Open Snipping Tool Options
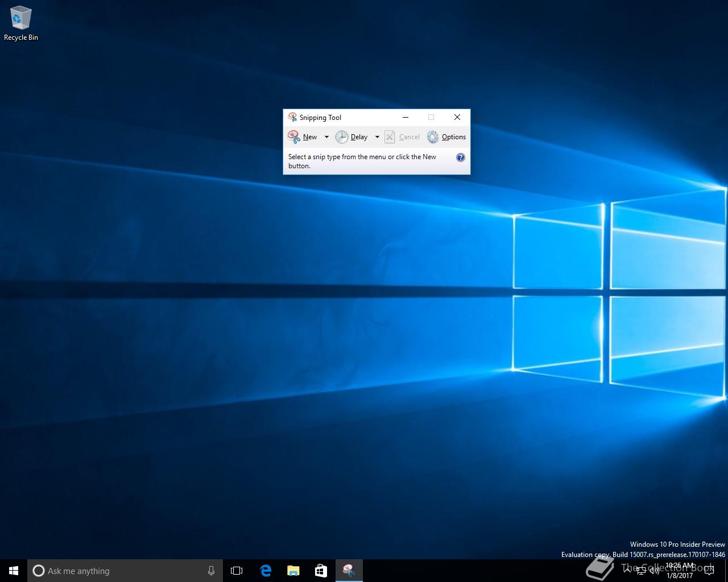 coord(446,137)
